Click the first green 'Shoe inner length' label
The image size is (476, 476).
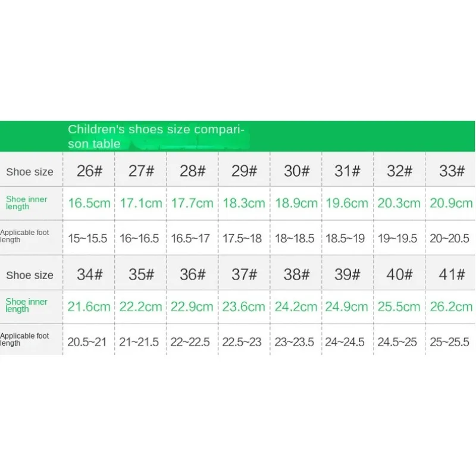(x=27, y=202)
